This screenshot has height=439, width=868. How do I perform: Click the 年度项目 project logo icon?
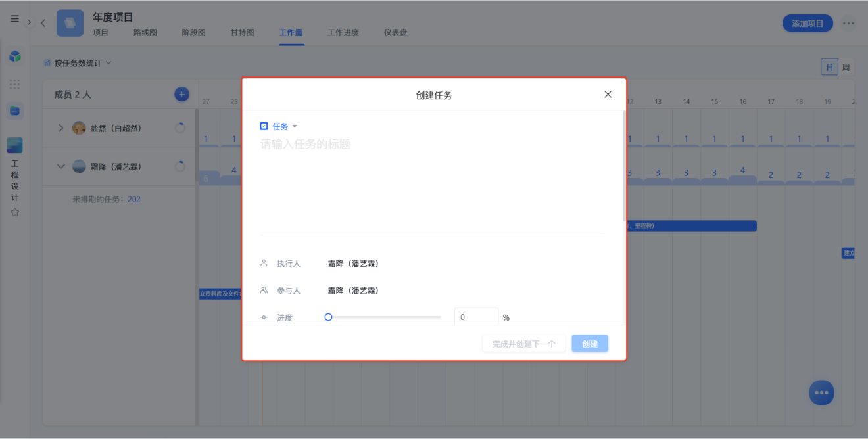[x=70, y=23]
